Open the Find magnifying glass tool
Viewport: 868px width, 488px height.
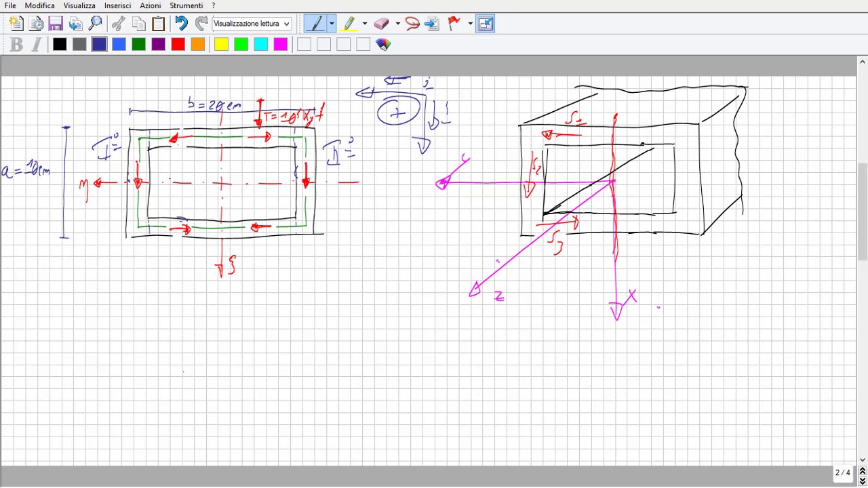(95, 24)
